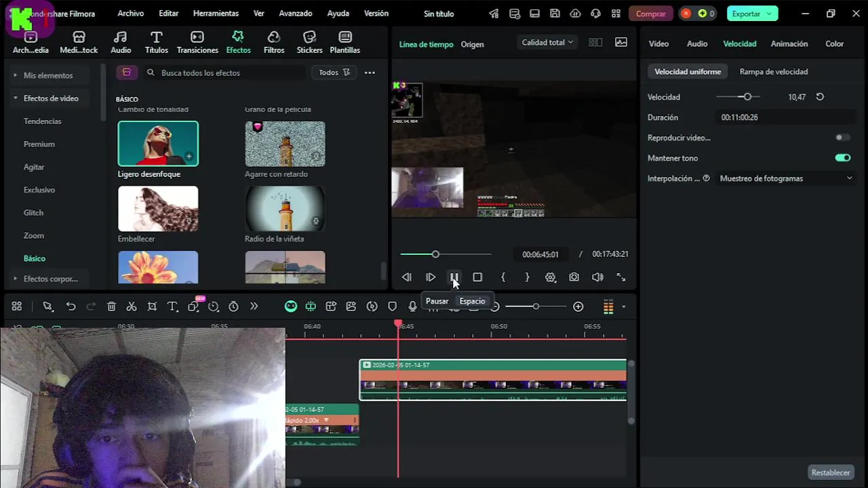Viewport: 868px width, 488px height.
Task: Switch to the Color properties tab
Action: tap(834, 43)
